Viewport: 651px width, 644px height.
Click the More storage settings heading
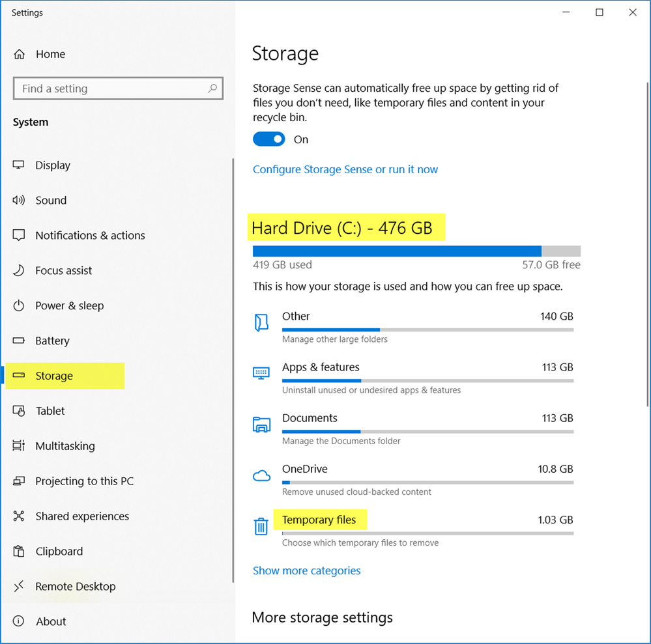[322, 617]
